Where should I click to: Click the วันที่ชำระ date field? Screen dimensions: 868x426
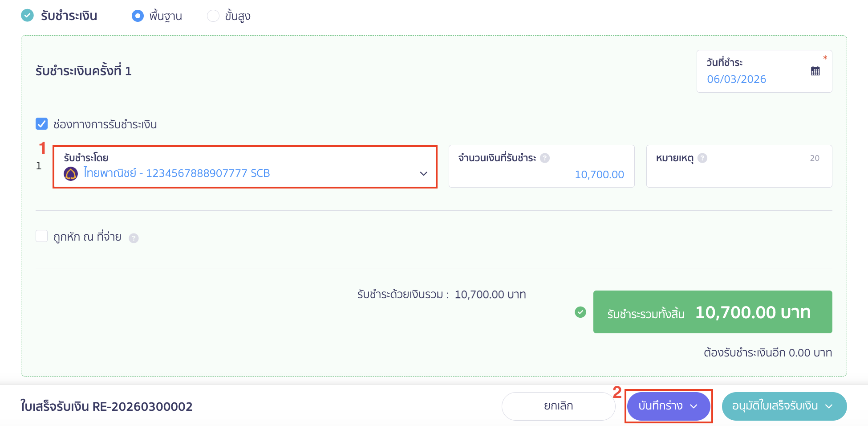pyautogui.click(x=752, y=79)
